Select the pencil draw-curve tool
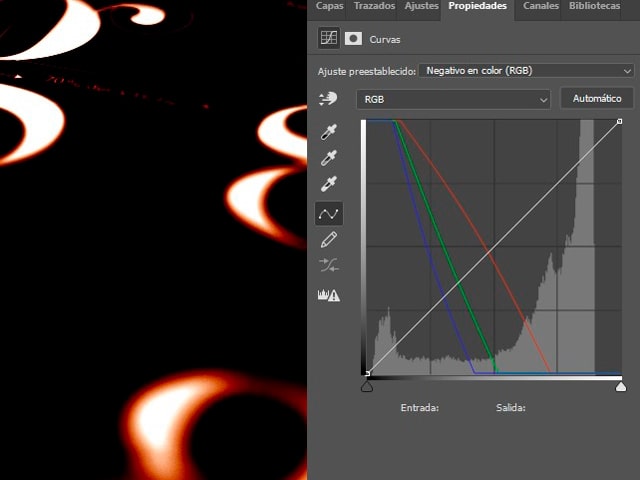The image size is (640, 480). click(328, 240)
